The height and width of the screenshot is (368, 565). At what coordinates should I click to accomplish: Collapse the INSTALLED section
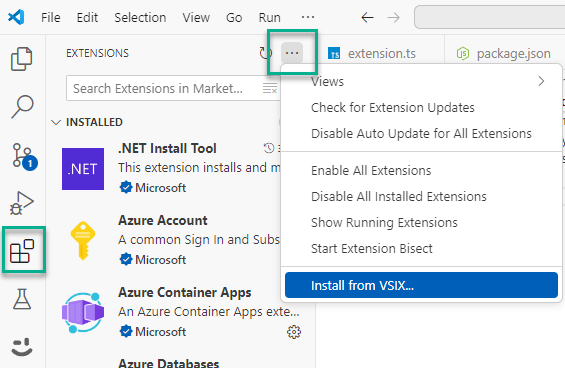[x=56, y=123]
